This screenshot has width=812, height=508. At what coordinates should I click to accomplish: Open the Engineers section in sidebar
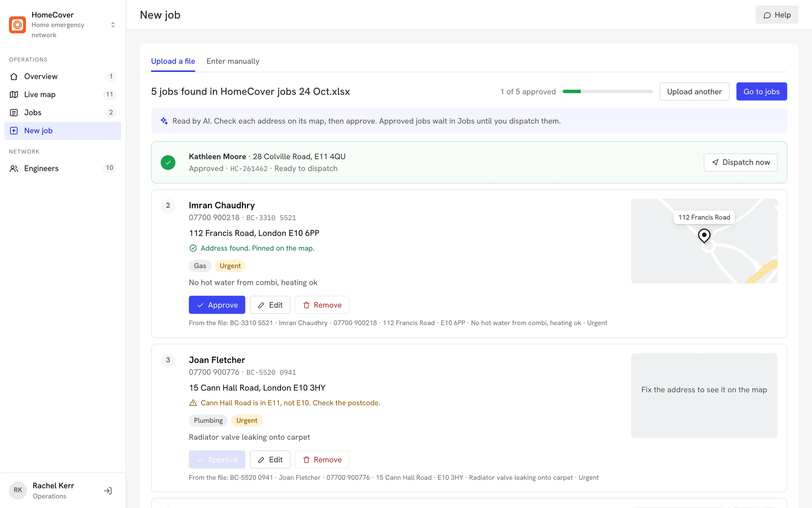pos(63,168)
